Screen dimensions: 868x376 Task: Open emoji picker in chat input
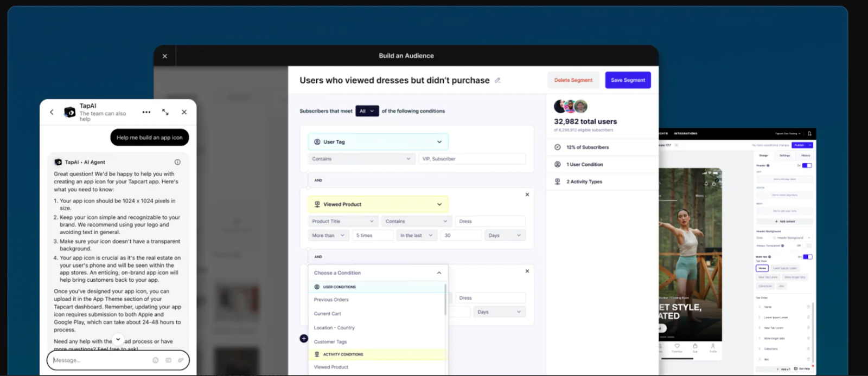[156, 360]
